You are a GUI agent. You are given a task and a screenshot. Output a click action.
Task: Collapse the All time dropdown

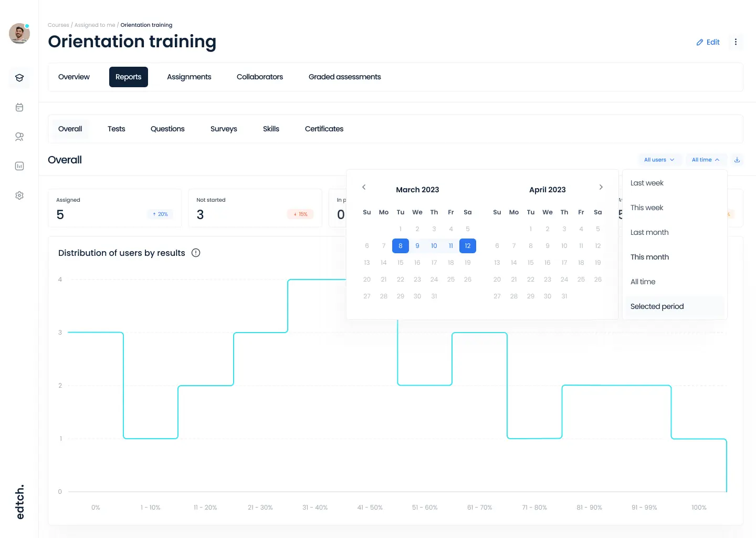706,160
